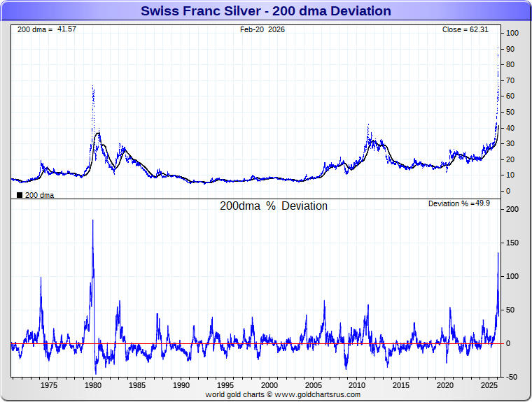
Task: Click the 'Deviation % =49.9' readout
Action: click(459, 203)
